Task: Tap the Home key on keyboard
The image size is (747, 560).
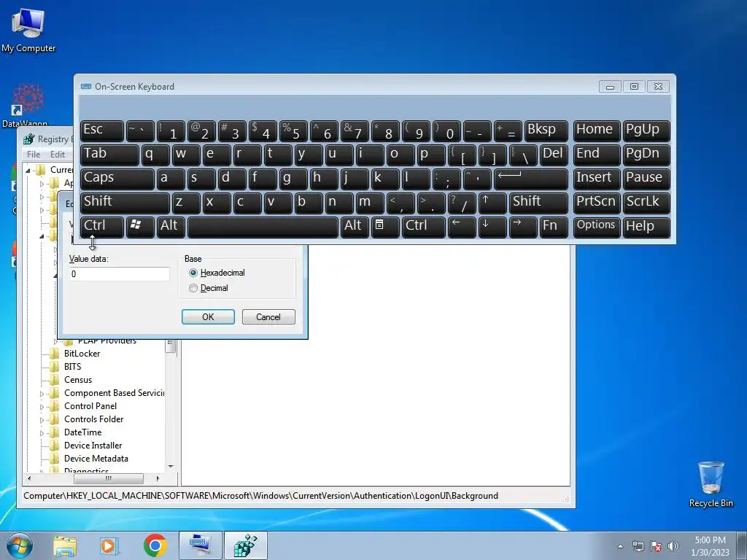Action: tap(597, 131)
